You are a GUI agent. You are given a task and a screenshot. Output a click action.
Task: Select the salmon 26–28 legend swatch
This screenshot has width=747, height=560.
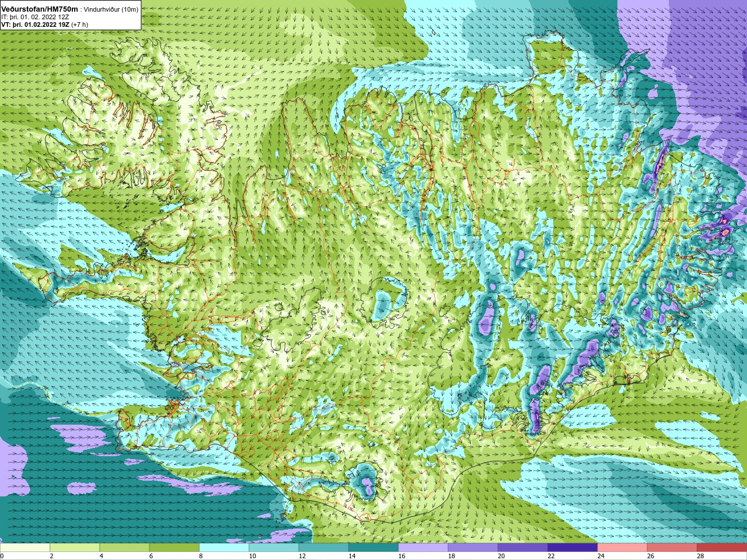[672, 548]
